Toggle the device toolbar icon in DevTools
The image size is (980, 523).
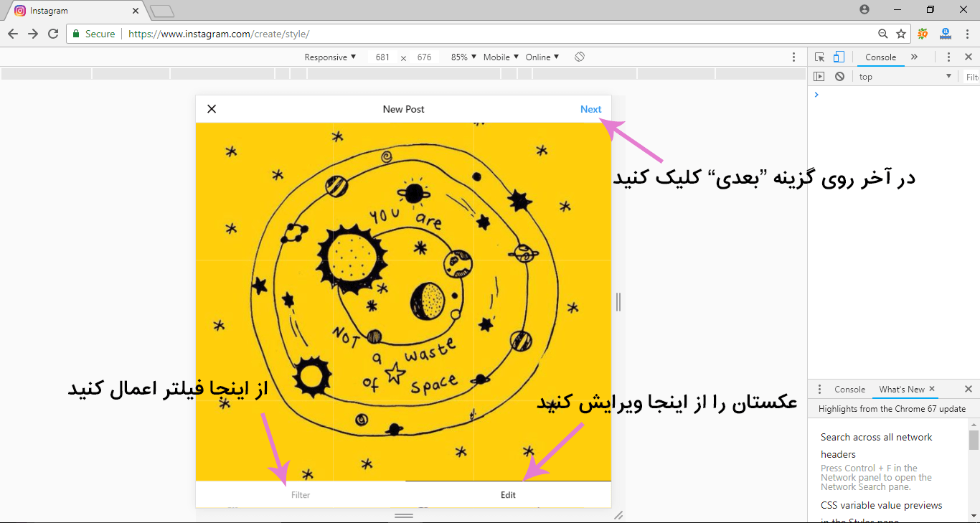pos(839,57)
